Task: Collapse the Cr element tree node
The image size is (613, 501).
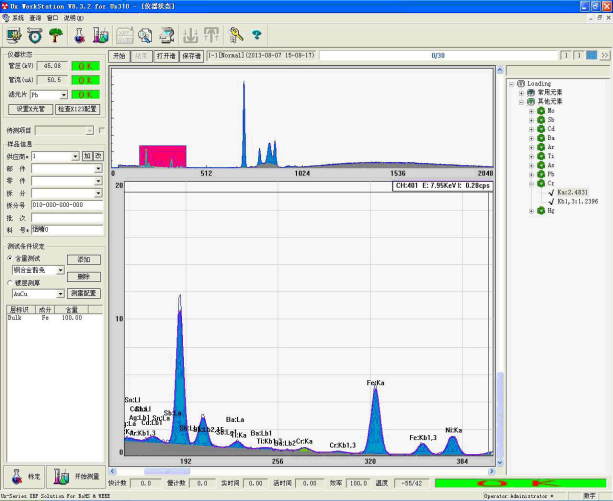Action: (x=532, y=184)
